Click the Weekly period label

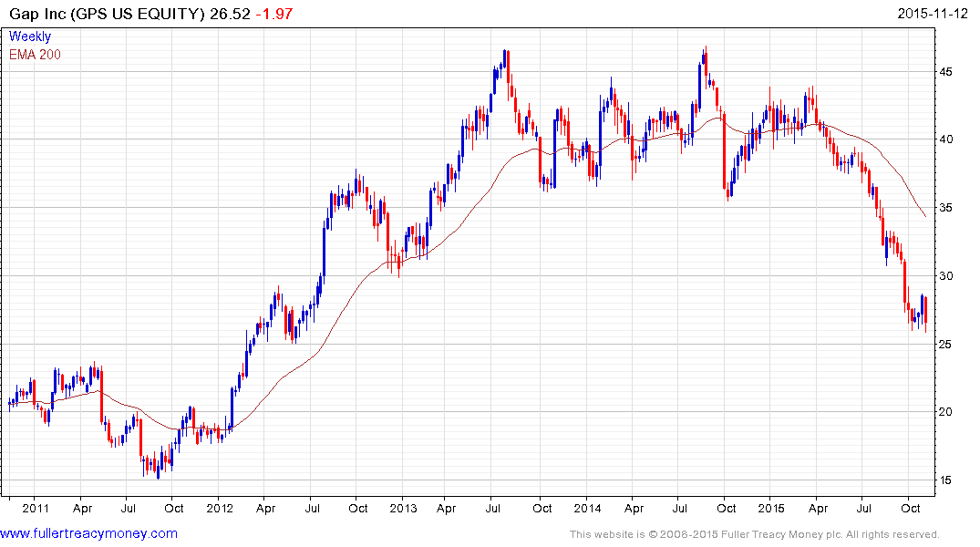coord(29,36)
